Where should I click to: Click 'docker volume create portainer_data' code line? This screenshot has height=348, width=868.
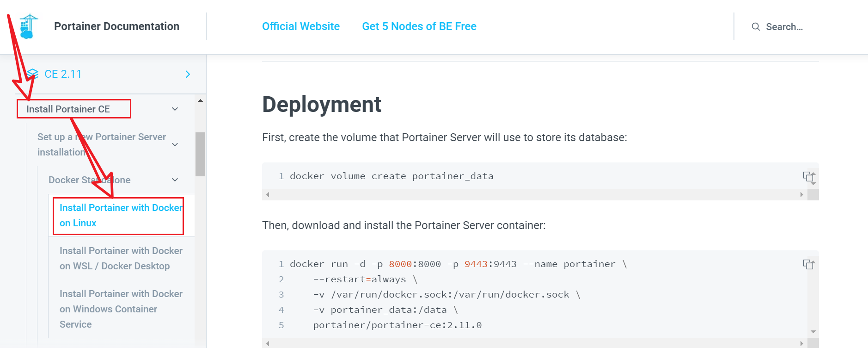click(391, 176)
